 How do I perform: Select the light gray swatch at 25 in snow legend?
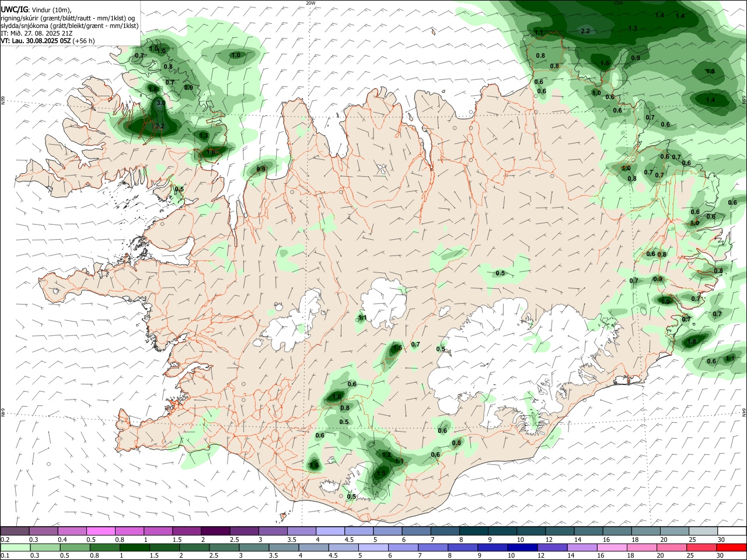[703, 531]
